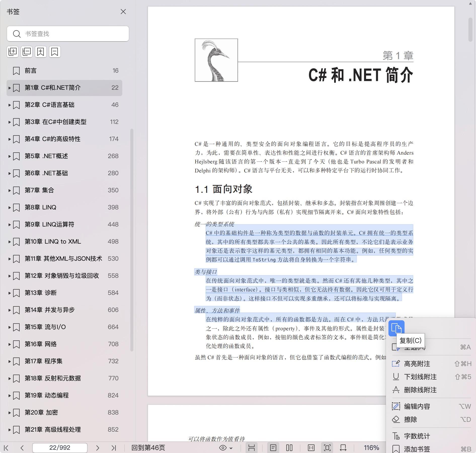Toggle two-page side-by-side view

pyautogui.click(x=289, y=448)
